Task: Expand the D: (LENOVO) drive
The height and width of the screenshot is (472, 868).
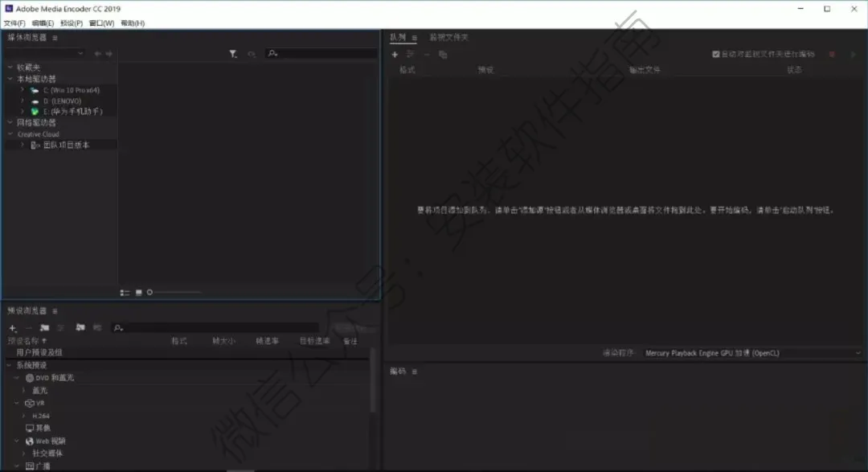Action: [23, 101]
